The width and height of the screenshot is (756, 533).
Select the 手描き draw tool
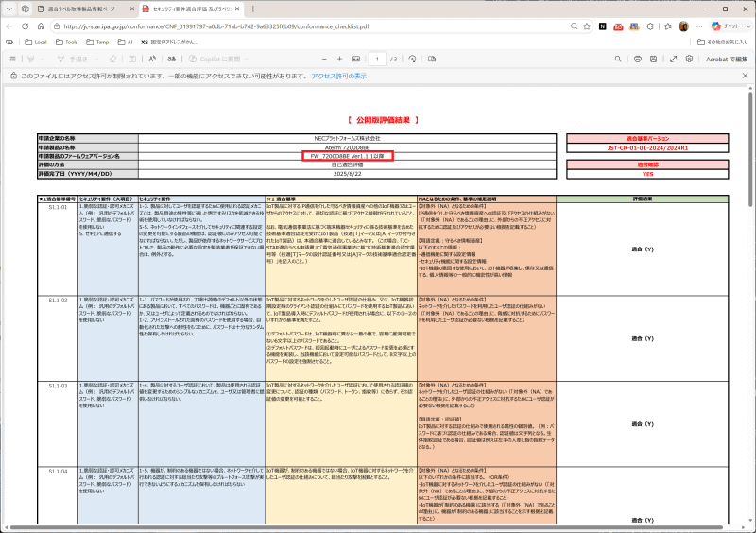pyautogui.click(x=73, y=59)
